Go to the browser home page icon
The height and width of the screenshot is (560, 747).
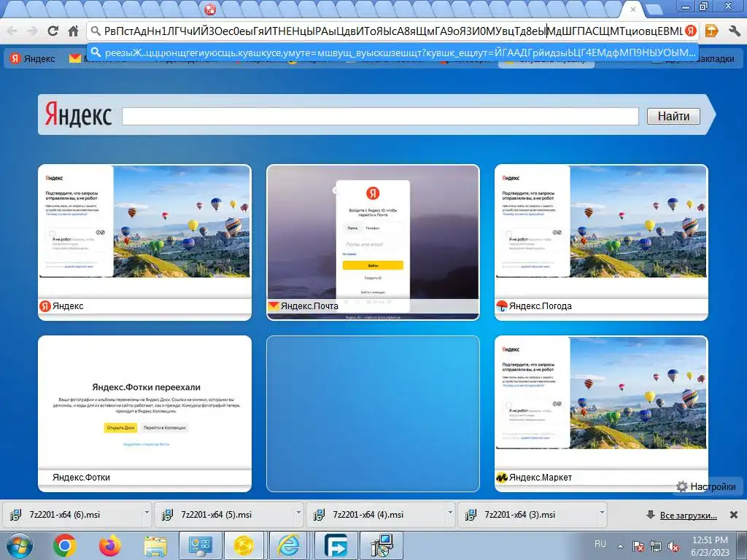pyautogui.click(x=74, y=31)
